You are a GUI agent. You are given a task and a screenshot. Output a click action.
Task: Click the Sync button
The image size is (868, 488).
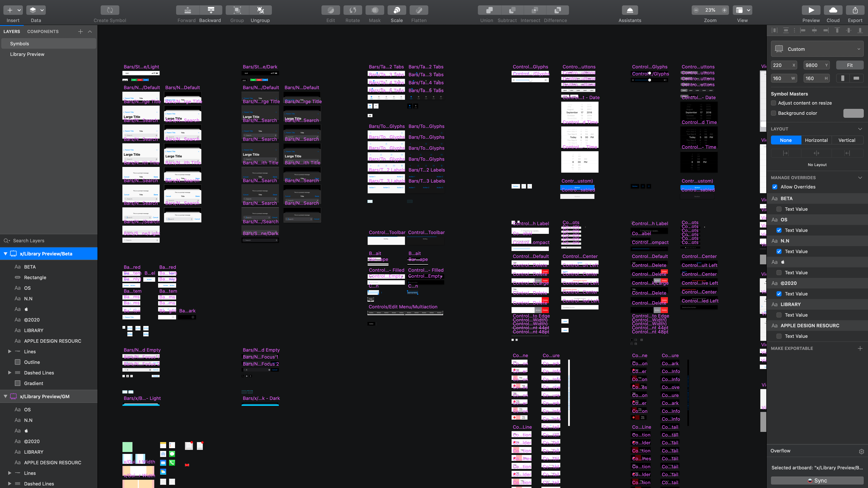coord(817,481)
